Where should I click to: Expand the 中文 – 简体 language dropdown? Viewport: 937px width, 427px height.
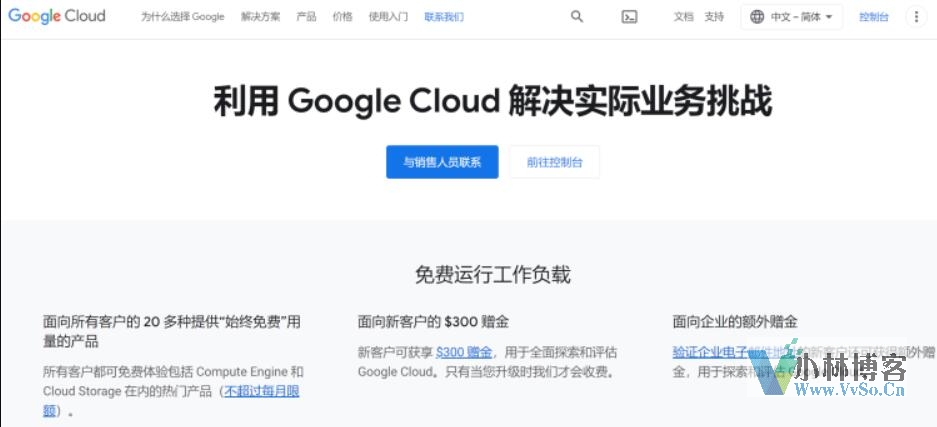[792, 17]
